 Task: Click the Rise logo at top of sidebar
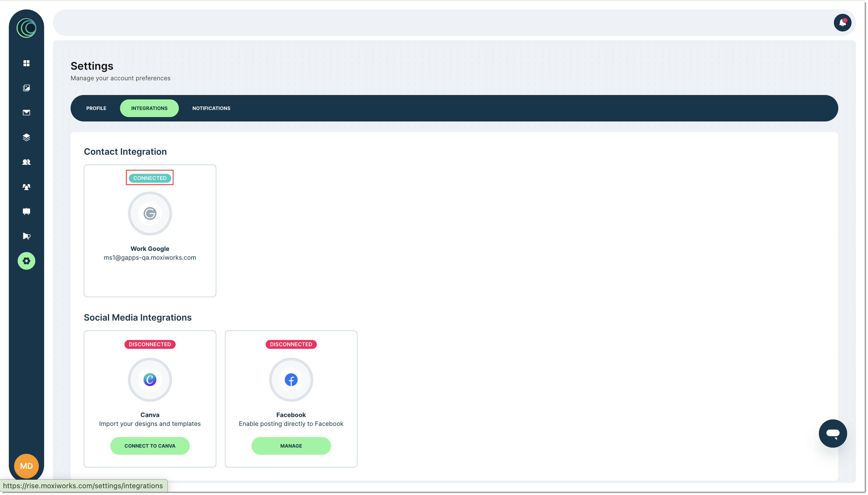(x=26, y=28)
